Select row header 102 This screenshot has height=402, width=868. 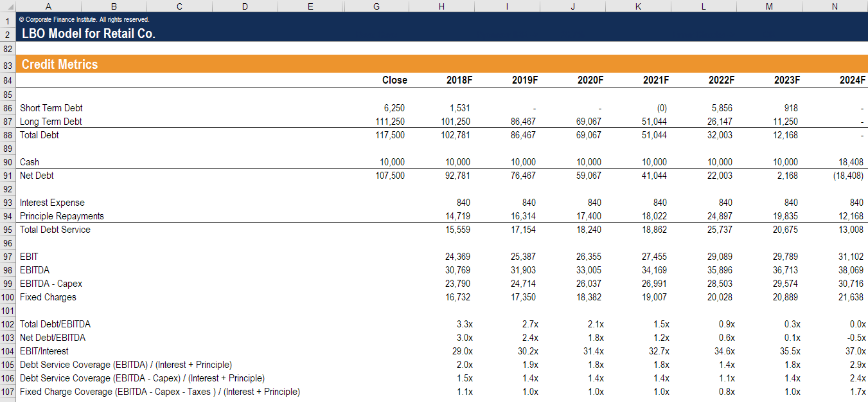point(8,324)
